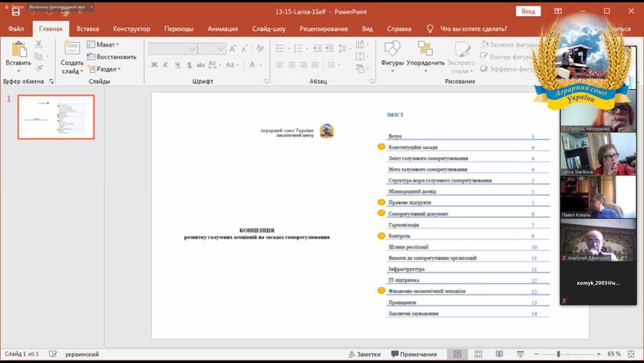The image size is (644, 363).
Task: Center text in paragraph group
Action: click(291, 64)
